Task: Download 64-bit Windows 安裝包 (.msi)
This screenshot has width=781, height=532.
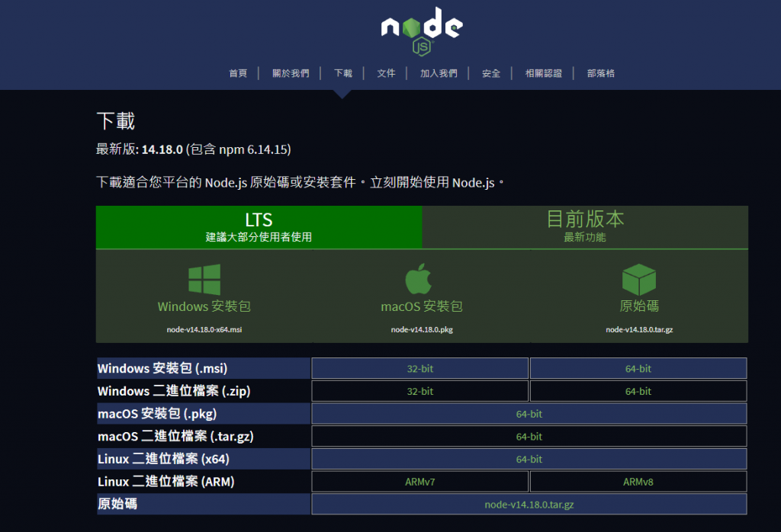Action: pos(638,368)
